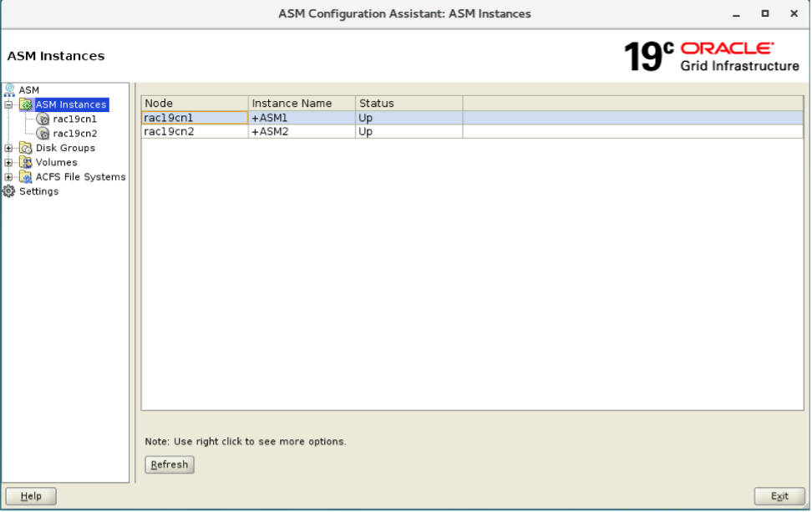Maximize the ASM Configuration Assistant window
Image resolution: width=812 pixels, height=512 pixels.
point(765,14)
